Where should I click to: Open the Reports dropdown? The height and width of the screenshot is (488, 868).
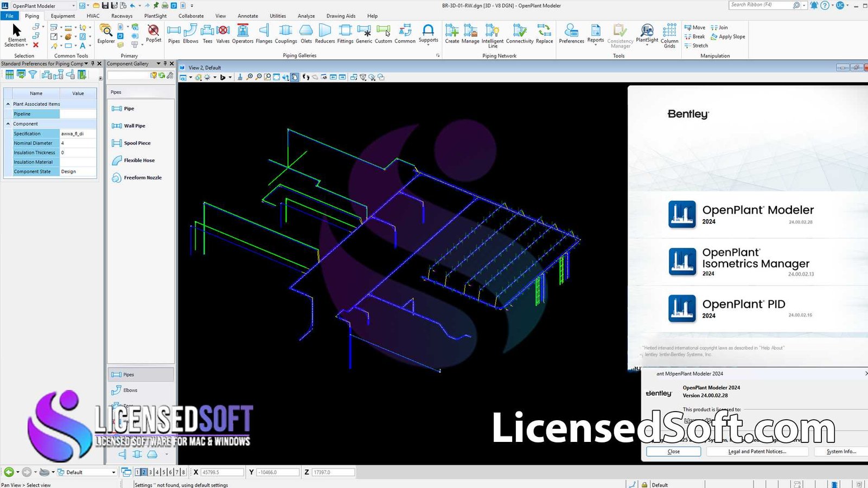tap(596, 35)
